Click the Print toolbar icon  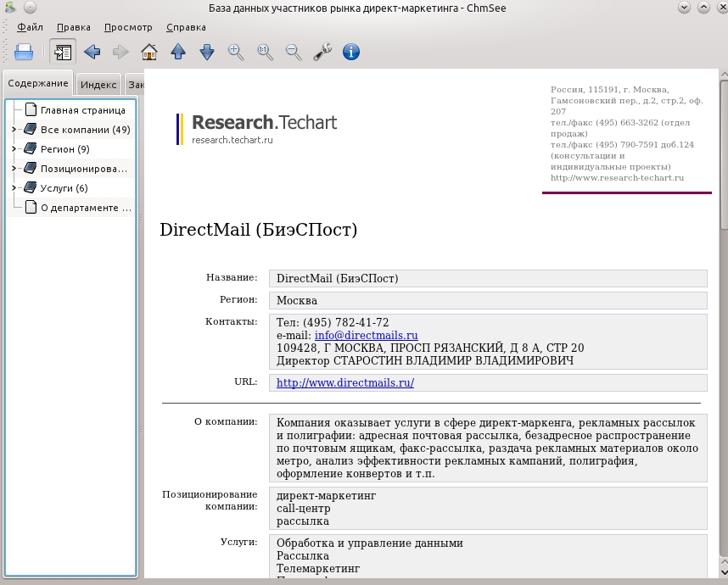pyautogui.click(x=24, y=52)
